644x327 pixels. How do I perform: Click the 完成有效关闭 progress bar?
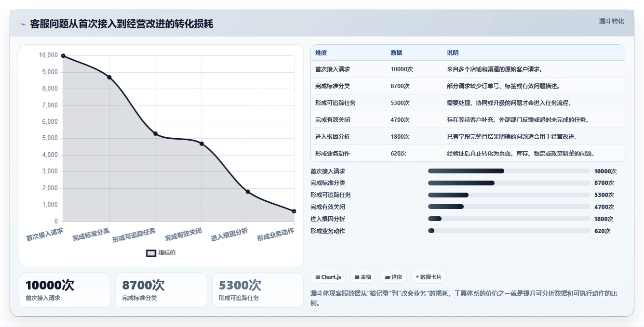(x=509, y=207)
